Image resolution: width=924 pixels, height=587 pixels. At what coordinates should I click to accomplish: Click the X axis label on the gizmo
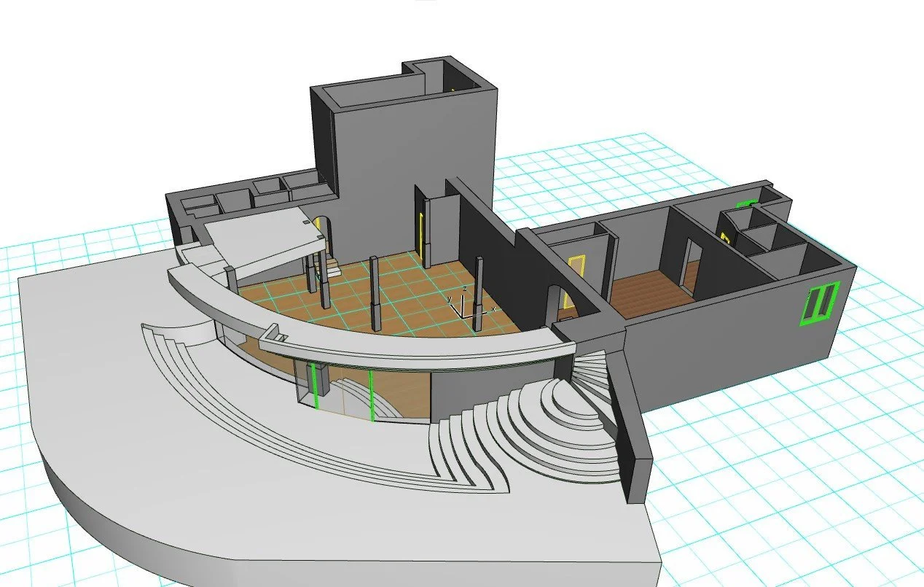point(493,310)
